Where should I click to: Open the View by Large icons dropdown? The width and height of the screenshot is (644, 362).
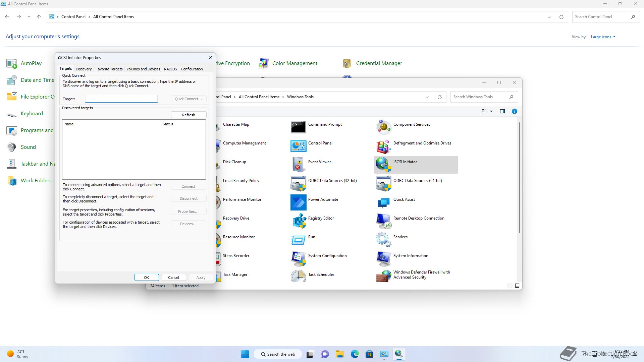point(603,37)
